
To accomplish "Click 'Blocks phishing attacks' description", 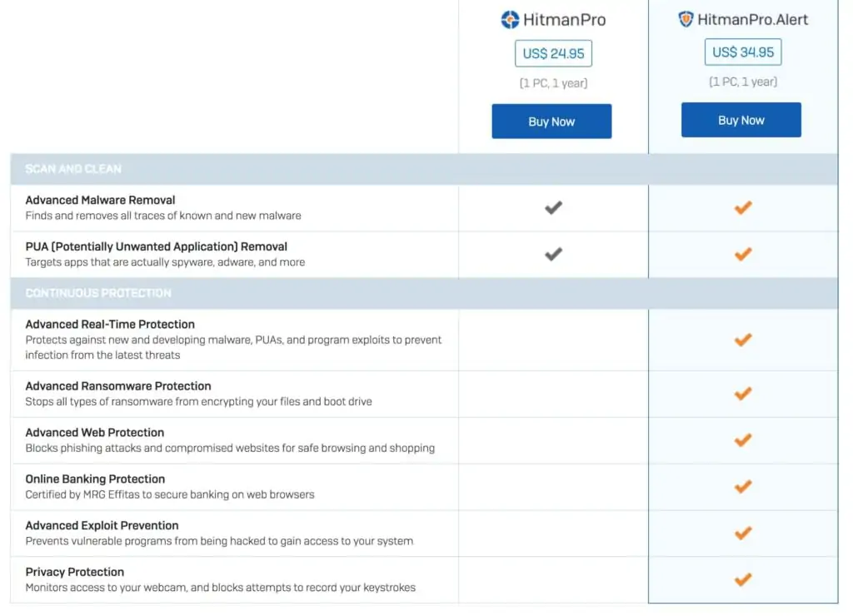I will 230,448.
